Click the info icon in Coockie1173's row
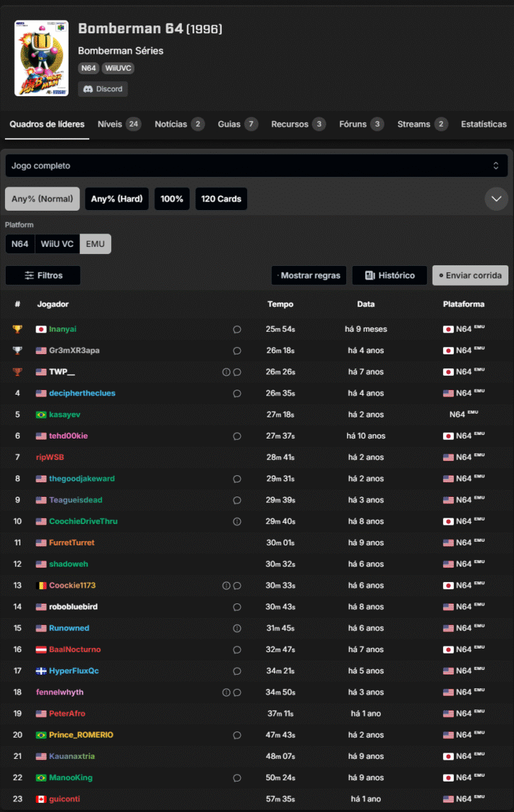The image size is (514, 812). 227,586
